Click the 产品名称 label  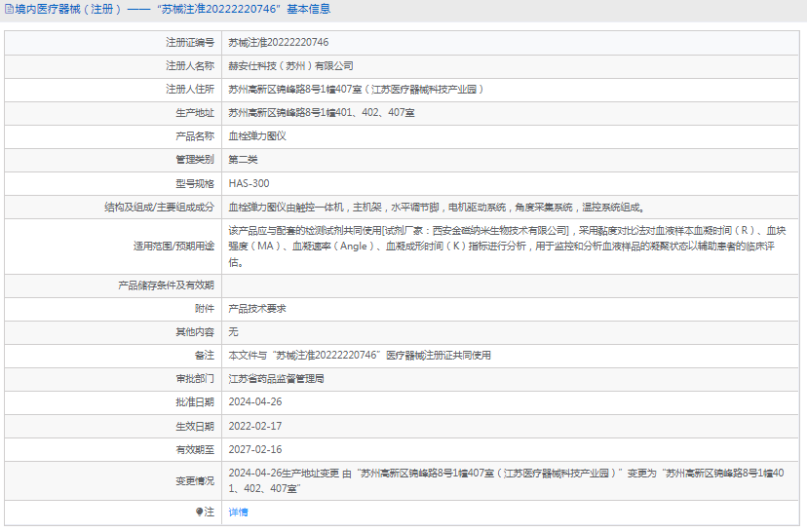(195, 135)
